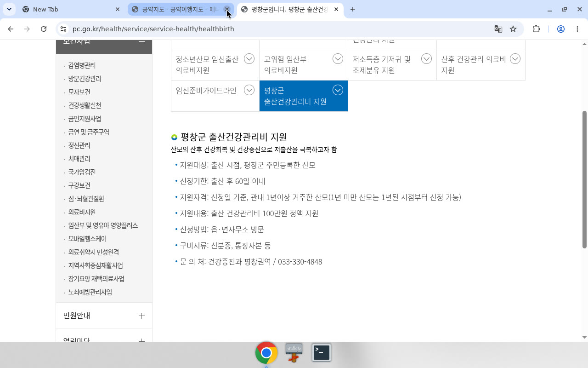Expand 저소득층 기저귀 및 조제분유 지원 chevron

point(426,59)
